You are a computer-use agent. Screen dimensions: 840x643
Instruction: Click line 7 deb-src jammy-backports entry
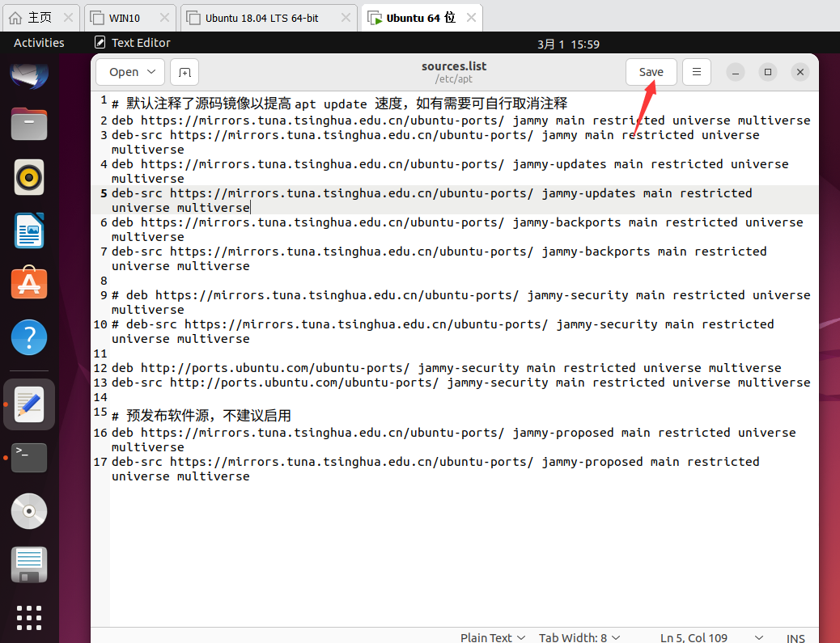439,259
